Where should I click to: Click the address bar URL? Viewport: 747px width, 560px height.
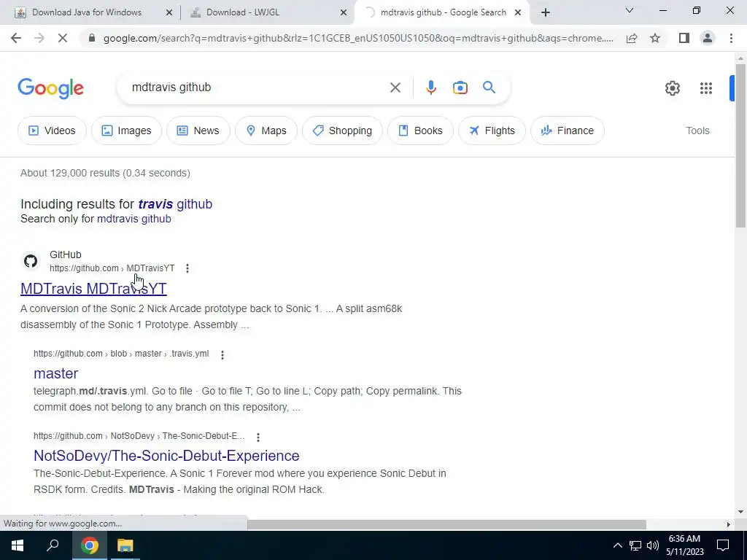point(358,38)
